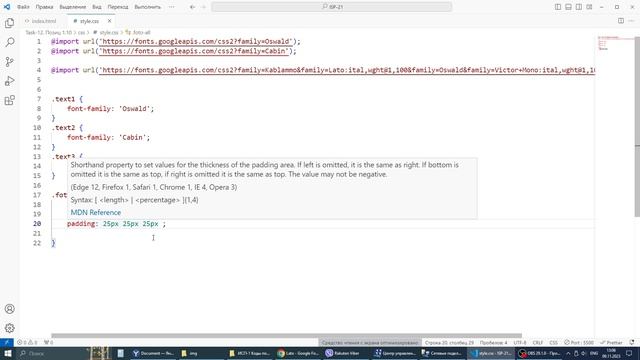The height and width of the screenshot is (360, 640).
Task: Click the remote window indicator in status bar
Action: (x=7, y=342)
